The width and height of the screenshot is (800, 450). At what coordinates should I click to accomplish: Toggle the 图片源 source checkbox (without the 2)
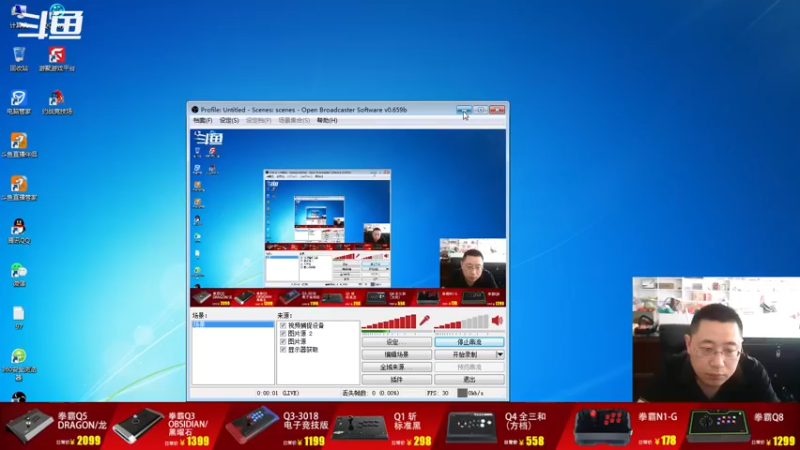pyautogui.click(x=283, y=342)
